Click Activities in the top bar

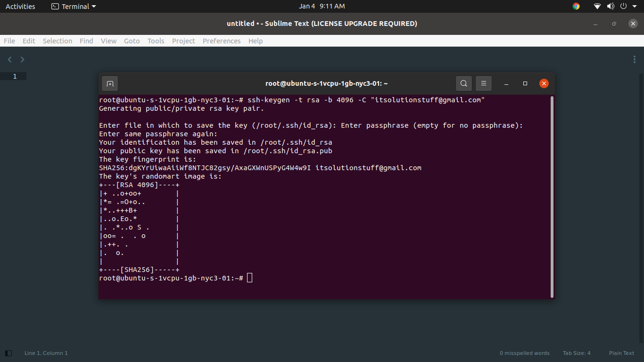click(20, 6)
